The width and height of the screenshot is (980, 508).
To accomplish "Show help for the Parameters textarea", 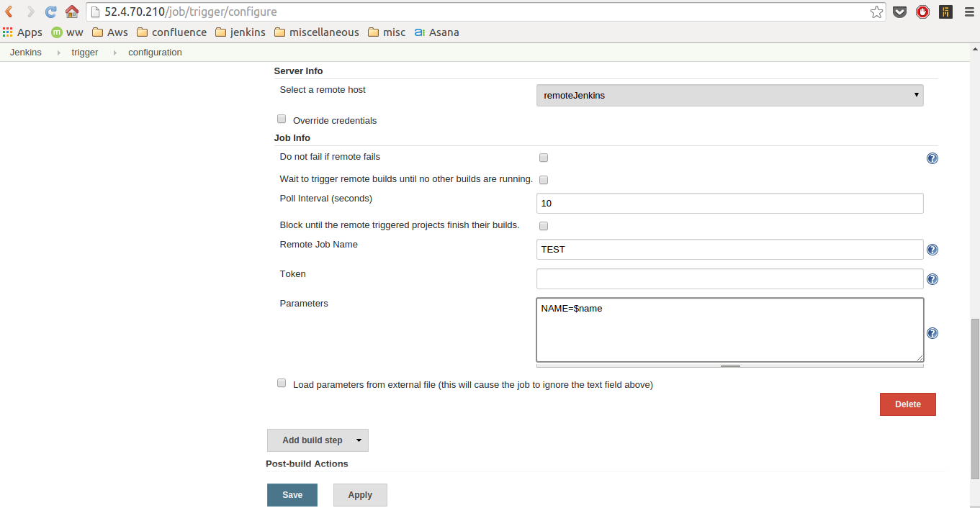I will pos(932,333).
